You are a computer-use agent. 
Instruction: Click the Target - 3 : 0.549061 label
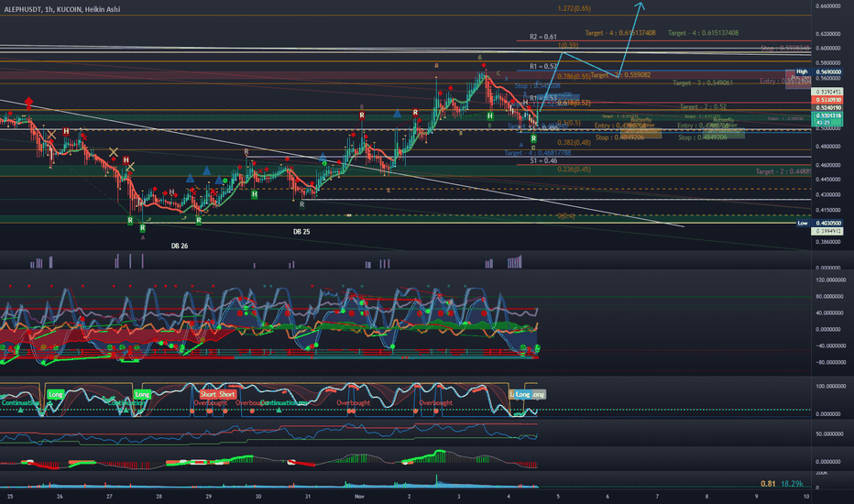703,83
